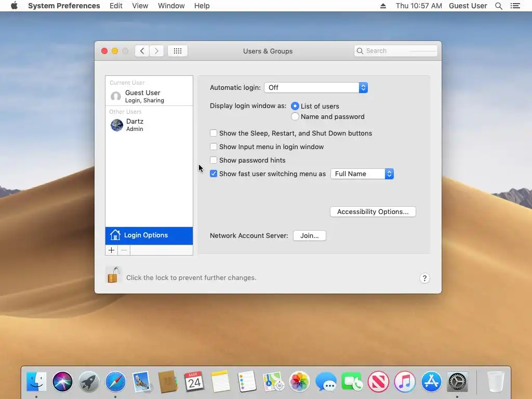Click Accessibility Options button

click(x=373, y=212)
